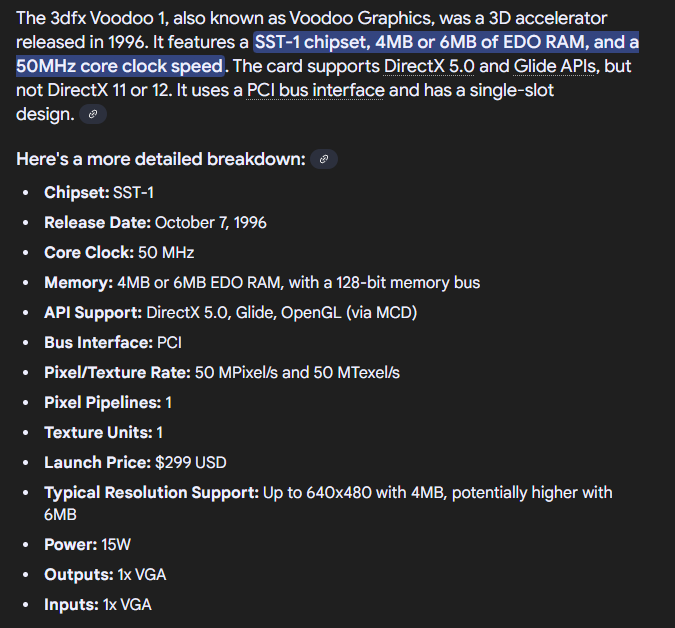Click the Pixel/Texture Rate bullet line

click(x=222, y=373)
